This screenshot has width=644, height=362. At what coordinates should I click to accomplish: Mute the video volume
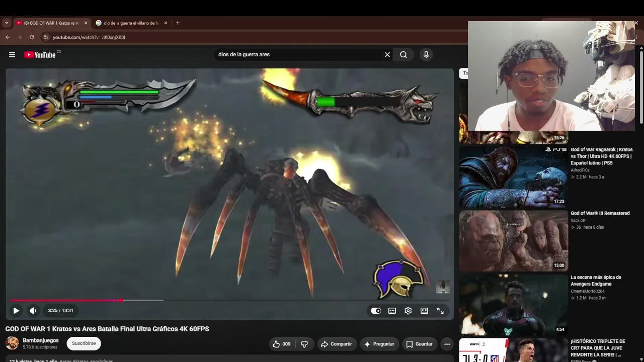(33, 311)
